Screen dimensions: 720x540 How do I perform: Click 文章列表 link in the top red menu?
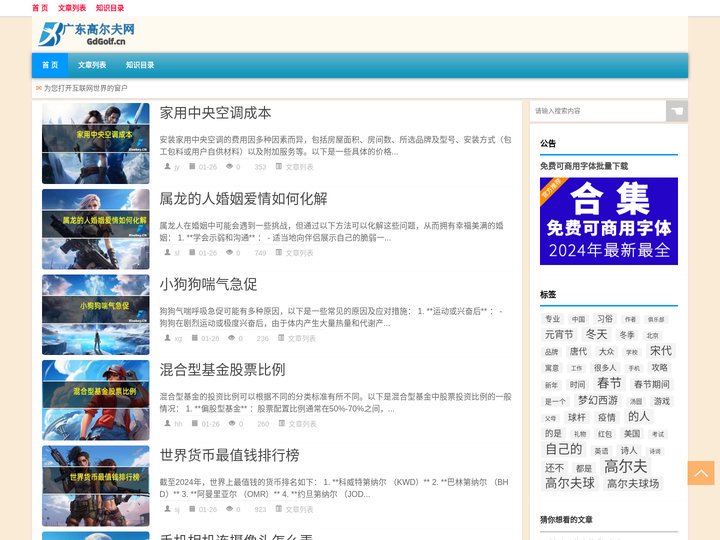pyautogui.click(x=72, y=8)
